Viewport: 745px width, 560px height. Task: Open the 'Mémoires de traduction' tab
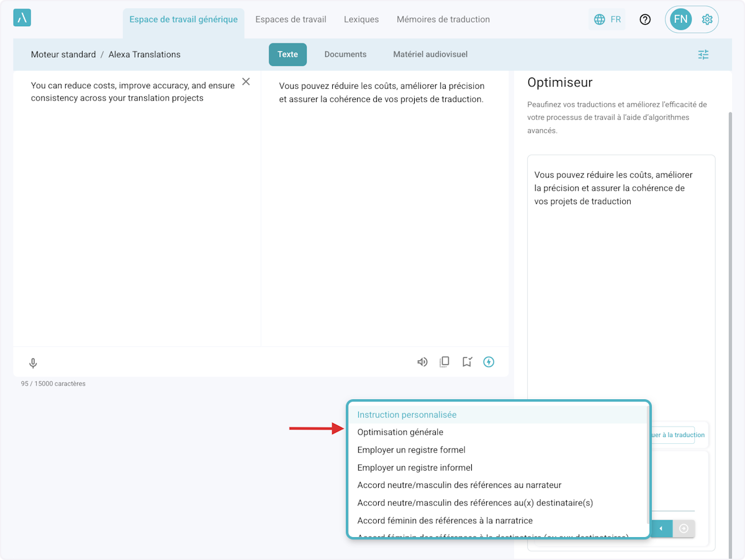tap(443, 19)
